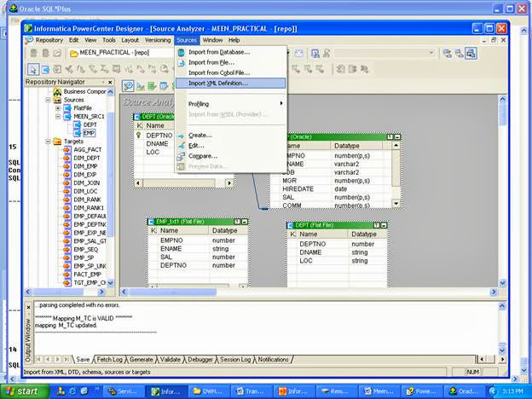Select Import XML Definition menu entry
This screenshot has height=399, width=532.
(231, 84)
